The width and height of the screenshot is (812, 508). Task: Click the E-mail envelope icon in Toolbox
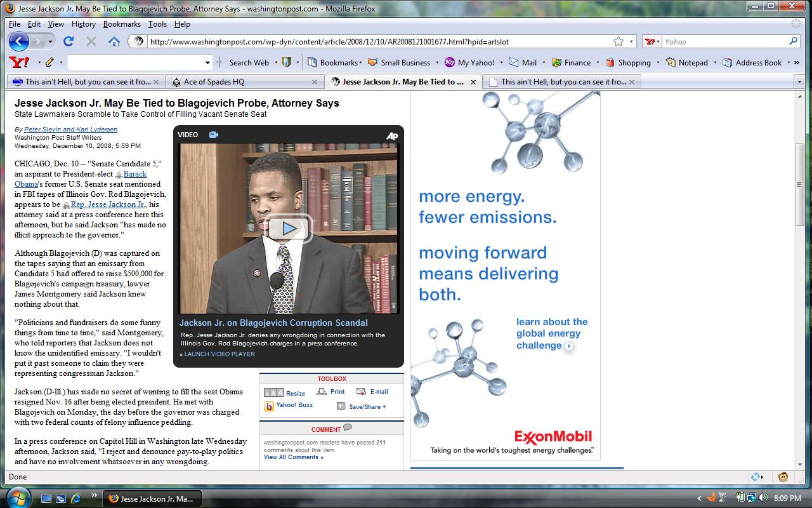[361, 392]
